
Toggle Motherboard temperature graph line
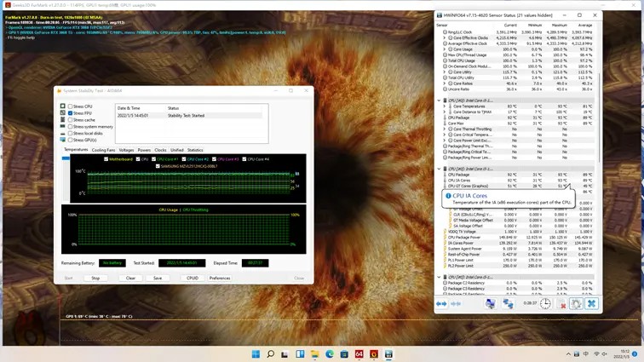[x=106, y=159]
